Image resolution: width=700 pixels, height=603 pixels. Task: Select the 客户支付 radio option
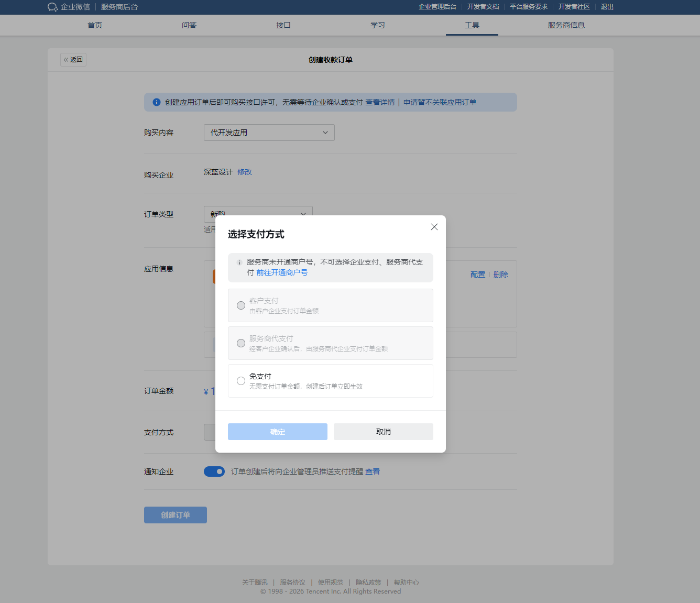(x=241, y=305)
